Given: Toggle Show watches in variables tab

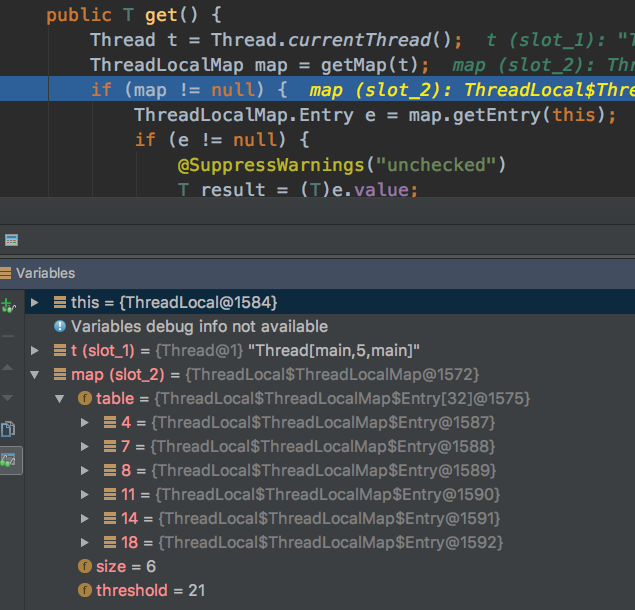Looking at the screenshot, I should point(9,461).
